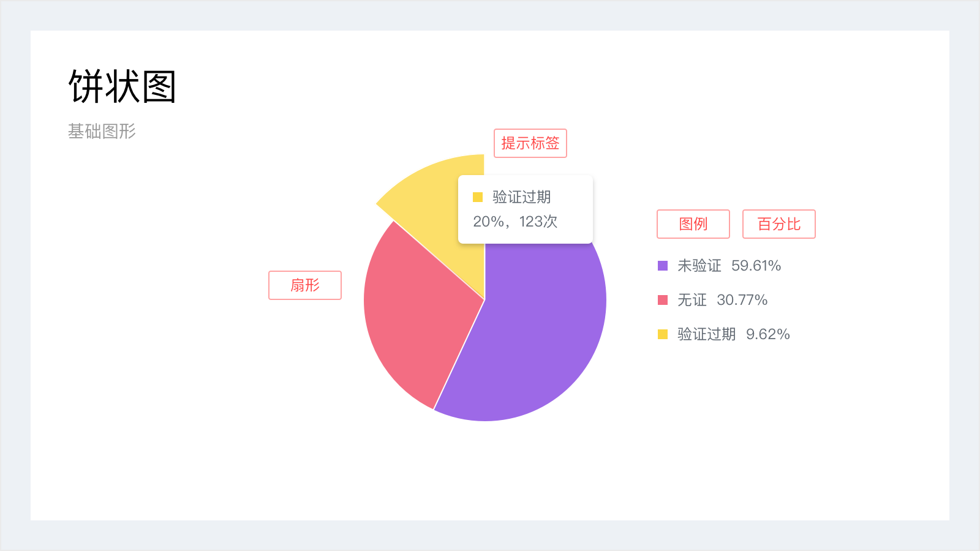Click the 百分比 annotation box

(x=779, y=224)
